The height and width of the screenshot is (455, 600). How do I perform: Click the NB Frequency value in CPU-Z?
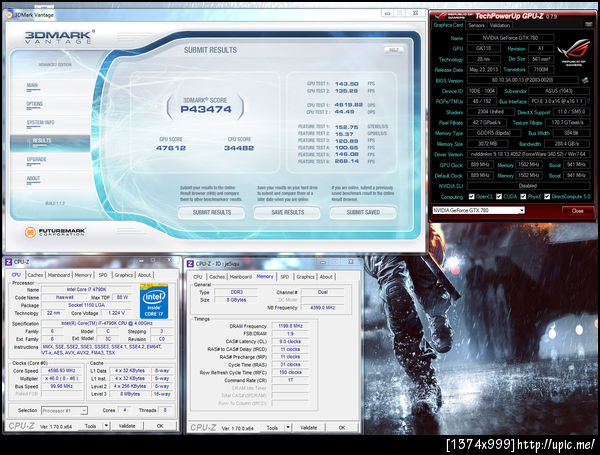(323, 308)
